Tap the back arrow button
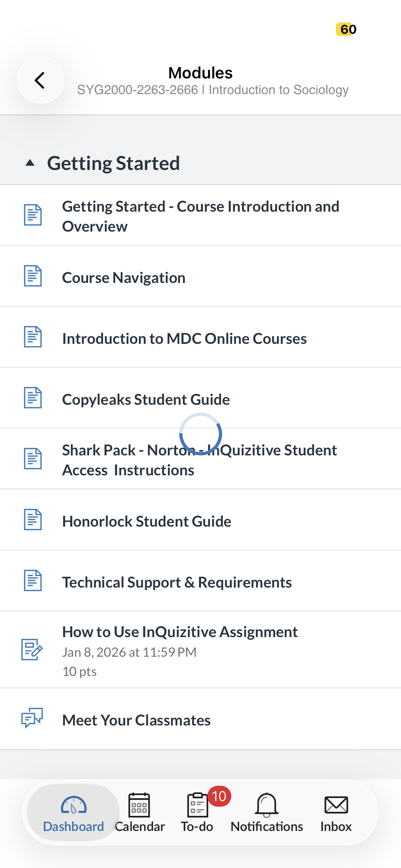 point(41,80)
